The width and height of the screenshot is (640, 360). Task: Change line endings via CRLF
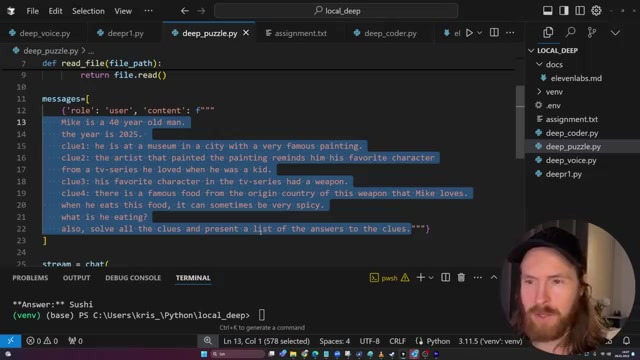pos(397,341)
